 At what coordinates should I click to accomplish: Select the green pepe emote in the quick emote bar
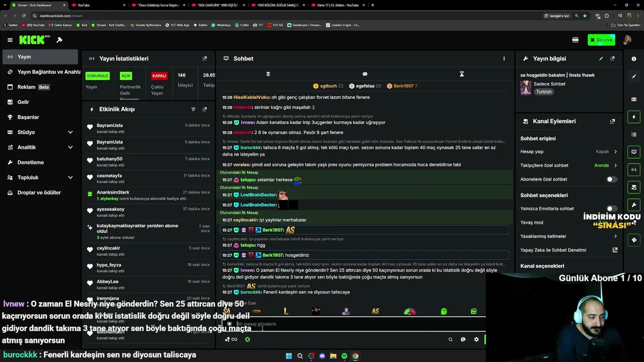point(444,312)
